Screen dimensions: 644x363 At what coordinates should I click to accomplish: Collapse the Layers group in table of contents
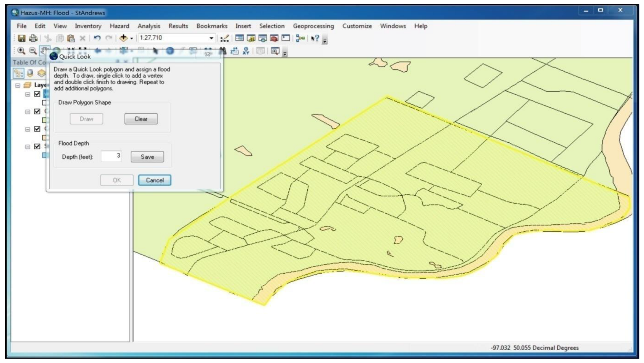(x=18, y=85)
